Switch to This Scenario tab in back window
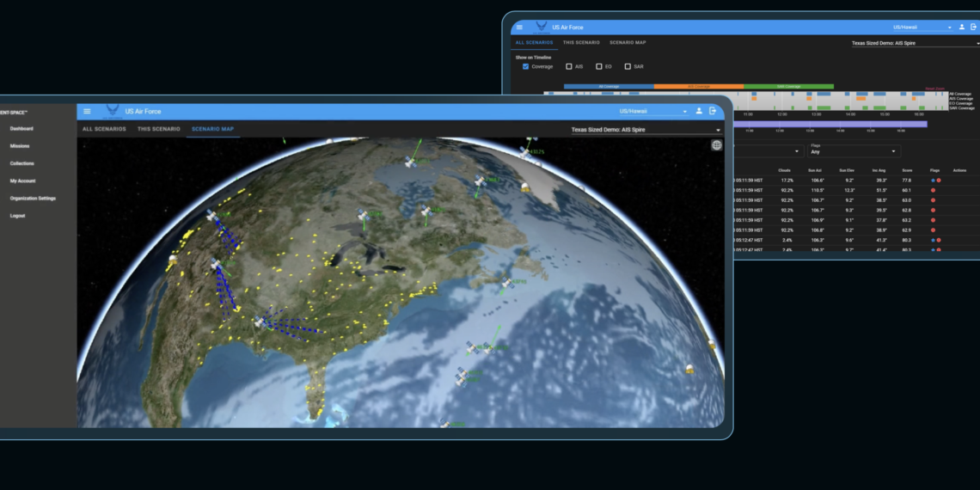 581,42
